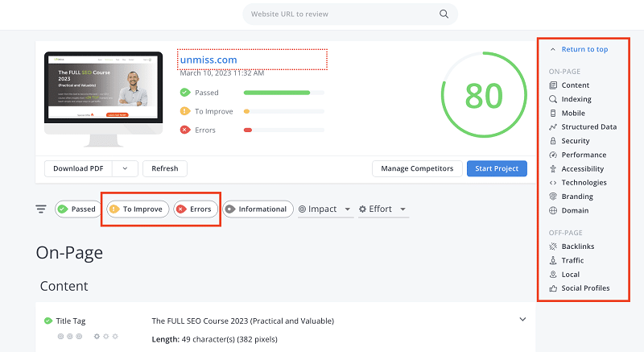Go to Traffic section
The width and height of the screenshot is (644, 352).
point(572,260)
